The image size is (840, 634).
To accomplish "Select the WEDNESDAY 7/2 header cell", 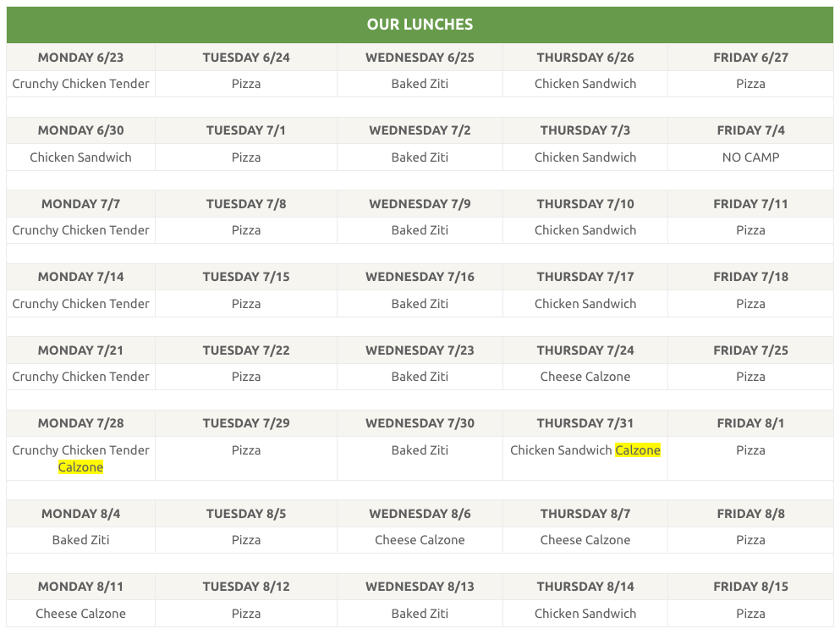I will point(420,130).
